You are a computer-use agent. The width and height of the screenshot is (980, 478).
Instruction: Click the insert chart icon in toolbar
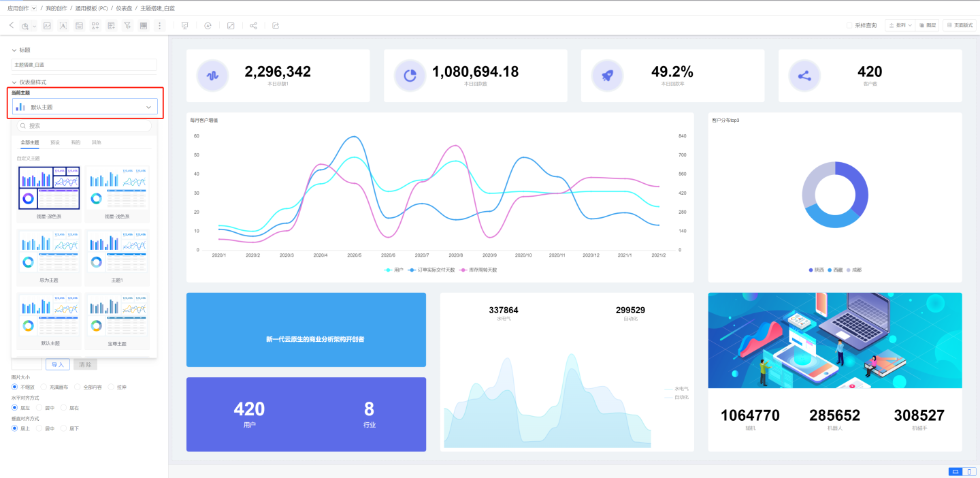click(47, 25)
